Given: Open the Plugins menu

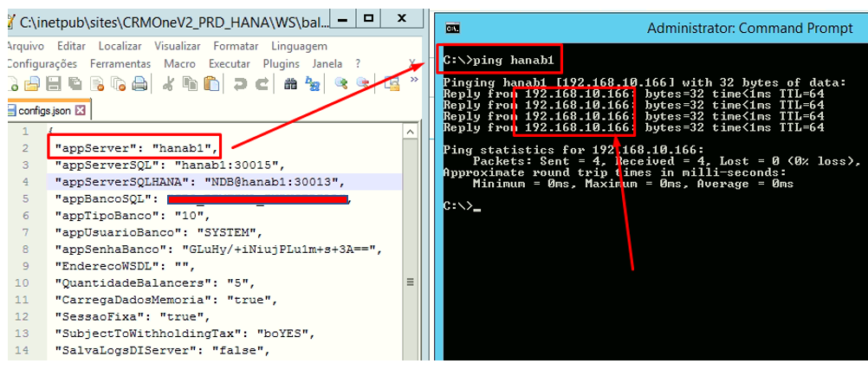Looking at the screenshot, I should (x=281, y=63).
